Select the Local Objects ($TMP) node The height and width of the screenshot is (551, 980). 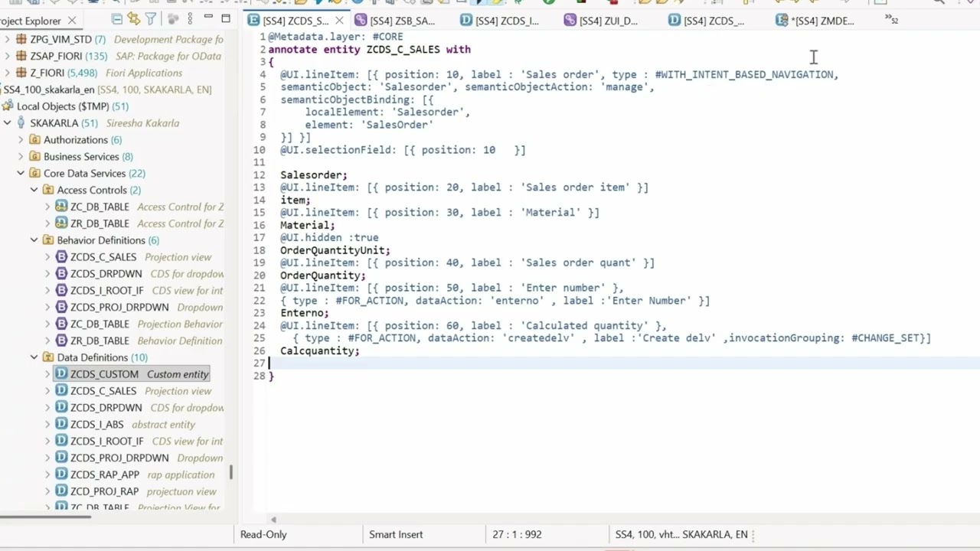73,106
